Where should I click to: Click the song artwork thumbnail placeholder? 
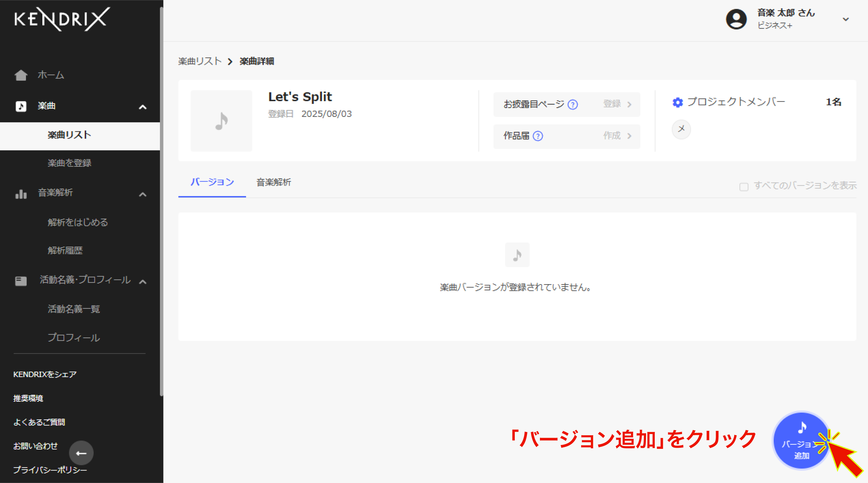(221, 121)
